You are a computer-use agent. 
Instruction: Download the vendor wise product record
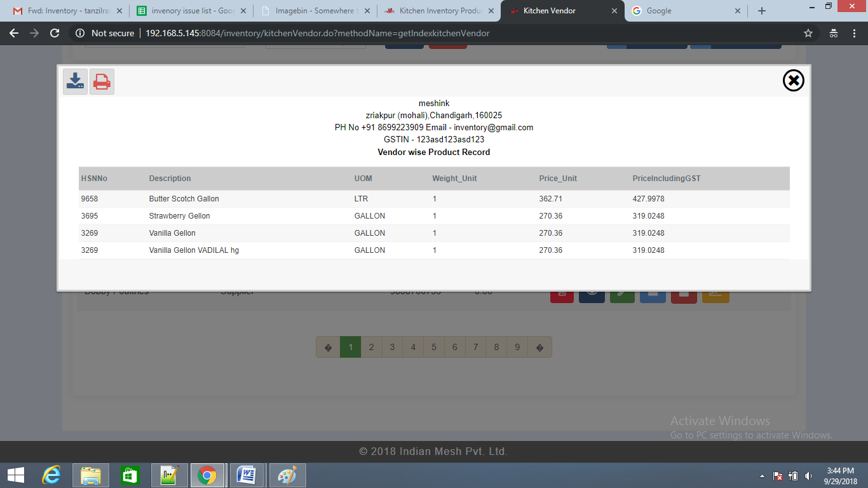pos(76,81)
